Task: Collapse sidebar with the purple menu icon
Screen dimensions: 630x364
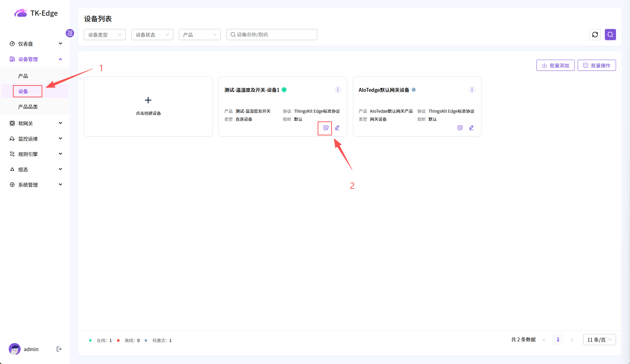Action: [70, 33]
